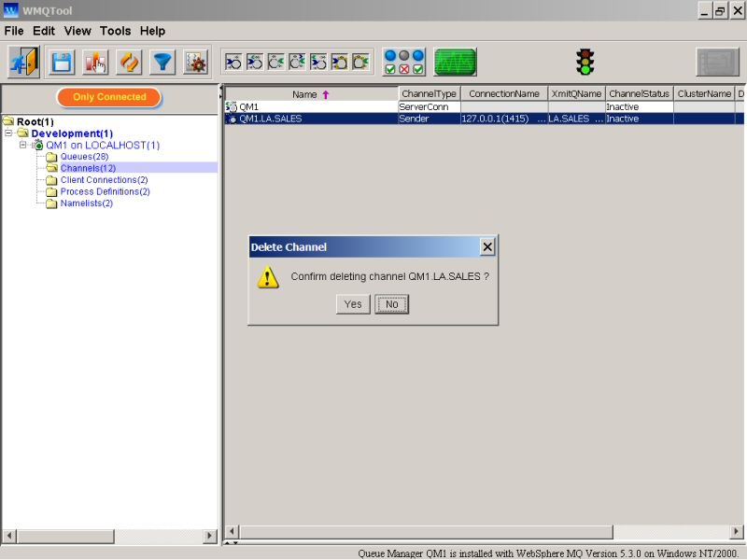Click the tree pane scrollbar left arrow

point(9,536)
